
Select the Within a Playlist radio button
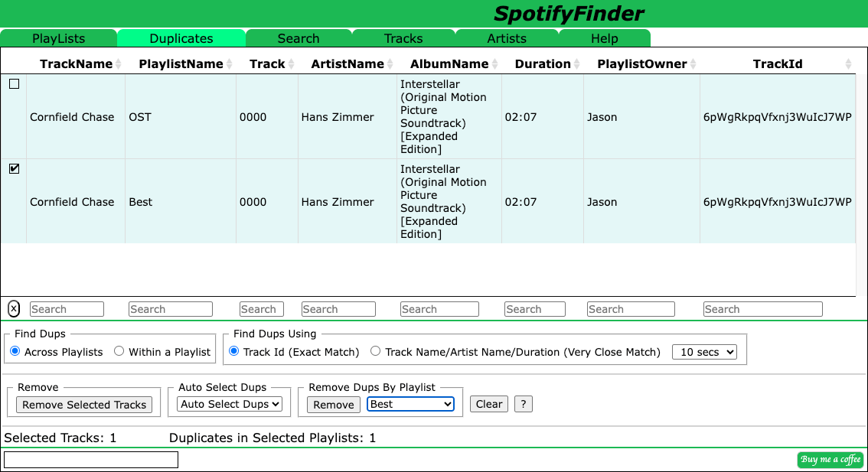coord(119,351)
